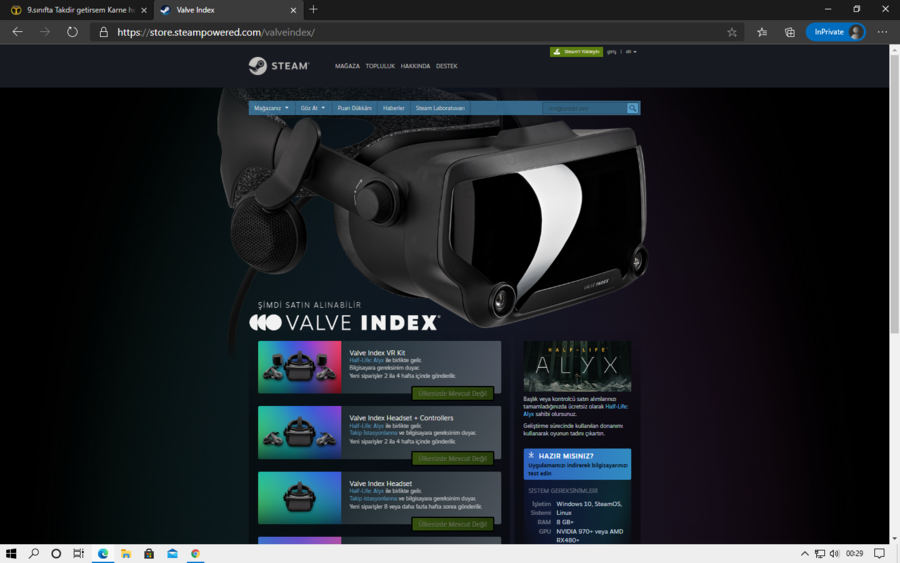Open the 'Puan Dükkânı' store tab
Viewport: 900px width, 563px height.
354,108
